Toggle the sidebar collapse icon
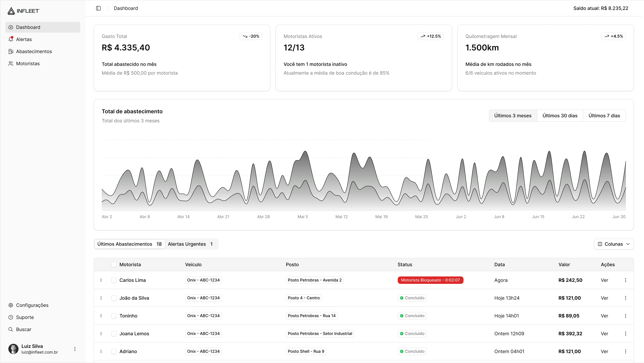The width and height of the screenshot is (644, 363). [98, 8]
